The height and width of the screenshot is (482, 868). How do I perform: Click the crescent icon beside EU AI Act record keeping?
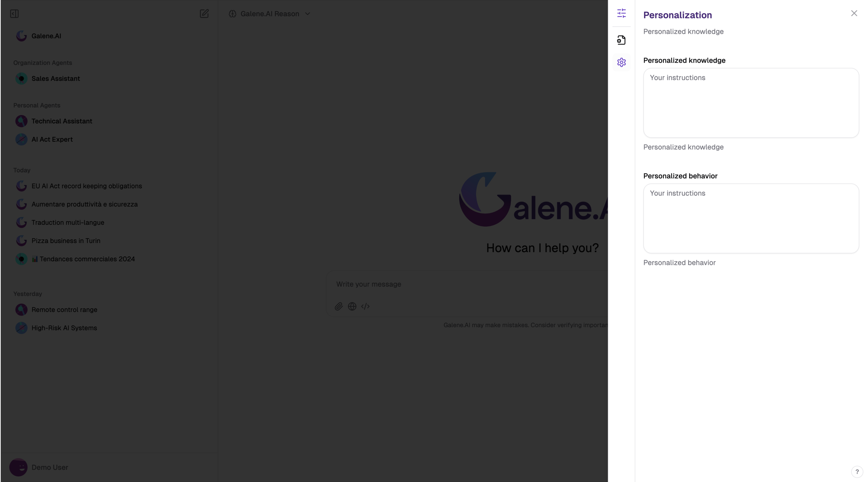[x=21, y=186]
